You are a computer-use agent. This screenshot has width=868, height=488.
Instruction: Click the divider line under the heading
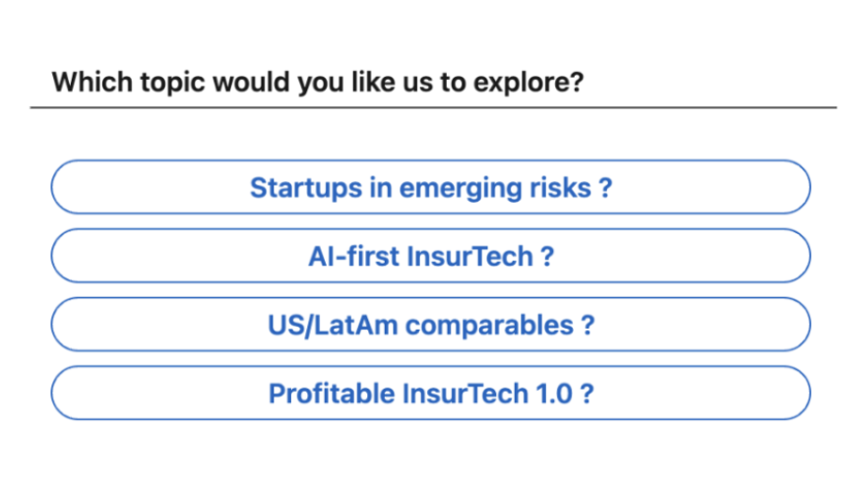click(433, 107)
